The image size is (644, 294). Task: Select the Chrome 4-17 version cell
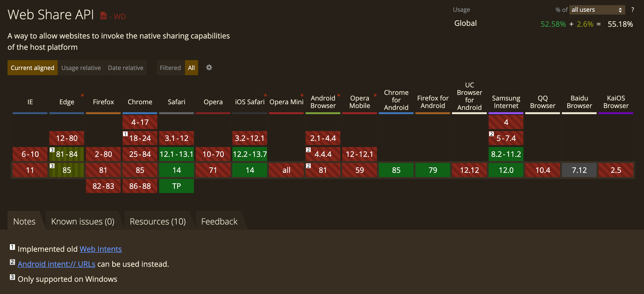pyautogui.click(x=140, y=122)
